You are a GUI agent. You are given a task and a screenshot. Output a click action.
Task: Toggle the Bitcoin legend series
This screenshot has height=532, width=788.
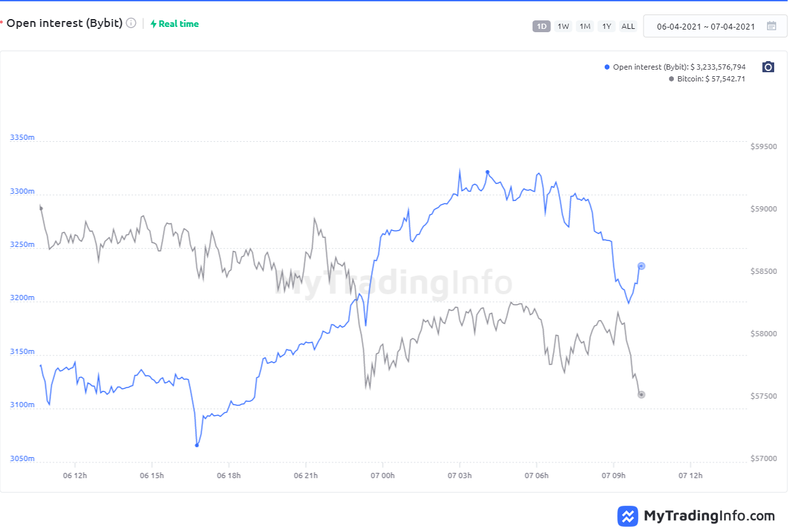click(707, 79)
